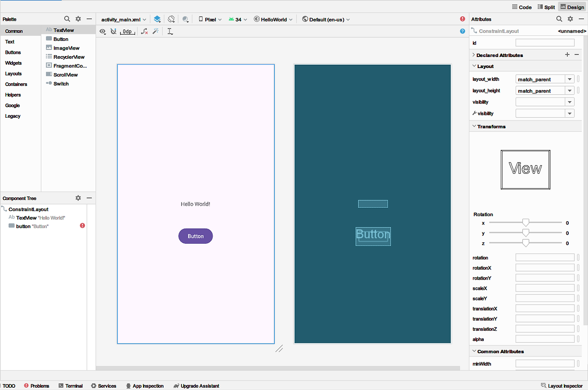Switch to Code view
588x390 pixels.
(x=522, y=7)
